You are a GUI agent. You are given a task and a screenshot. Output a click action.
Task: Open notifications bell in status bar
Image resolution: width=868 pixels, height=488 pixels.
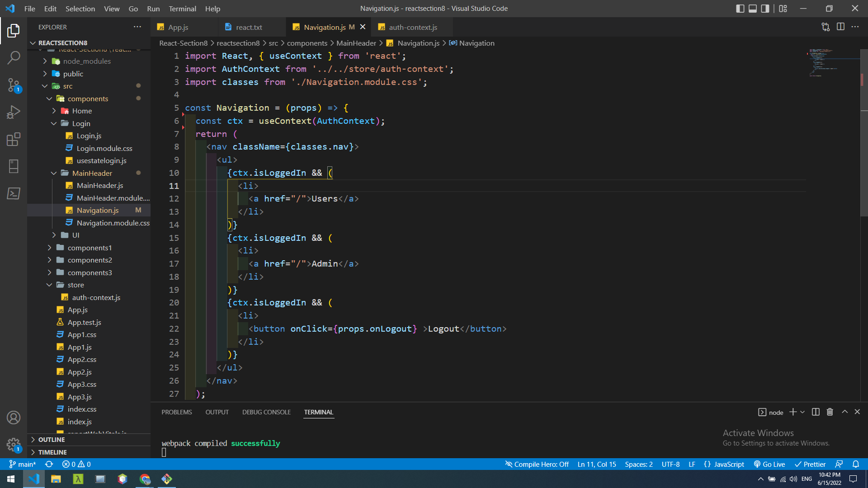point(855,464)
